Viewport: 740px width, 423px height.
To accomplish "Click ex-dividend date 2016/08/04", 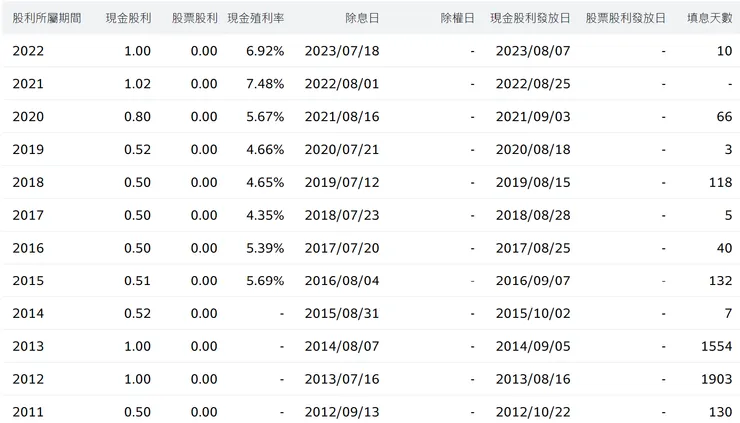I will (342, 281).
